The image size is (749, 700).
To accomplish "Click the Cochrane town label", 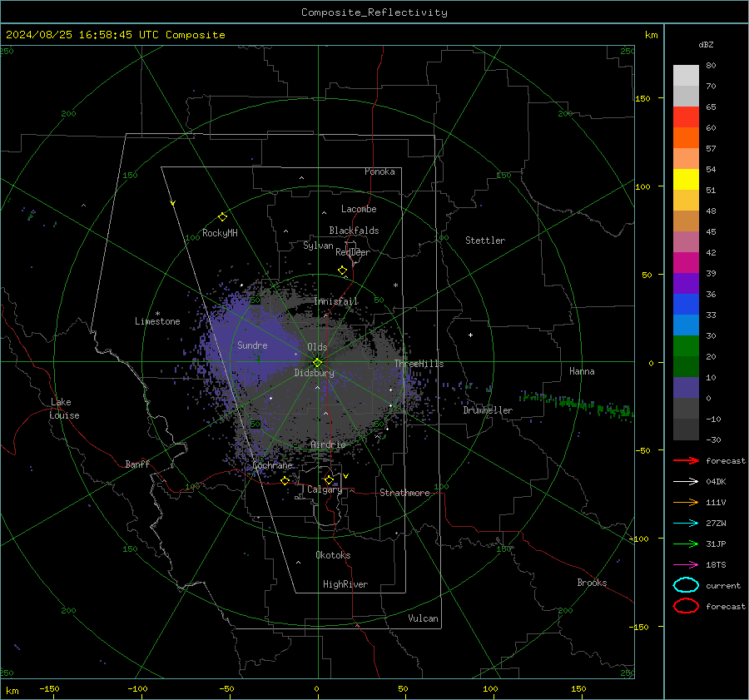I will click(x=272, y=465).
